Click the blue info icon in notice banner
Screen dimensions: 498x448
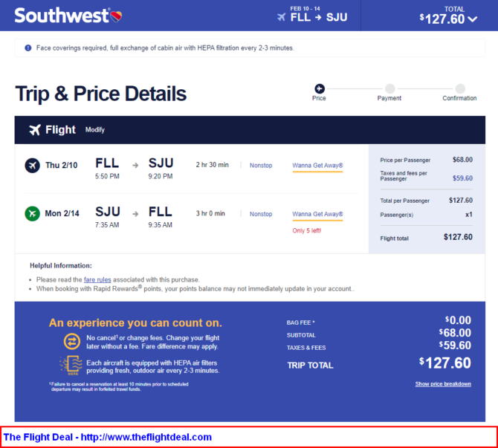point(28,48)
